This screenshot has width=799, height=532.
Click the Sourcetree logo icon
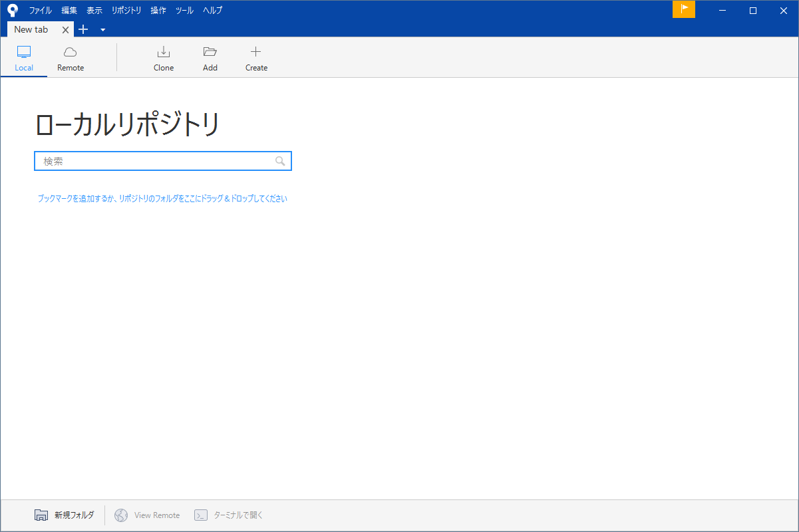pos(13,10)
